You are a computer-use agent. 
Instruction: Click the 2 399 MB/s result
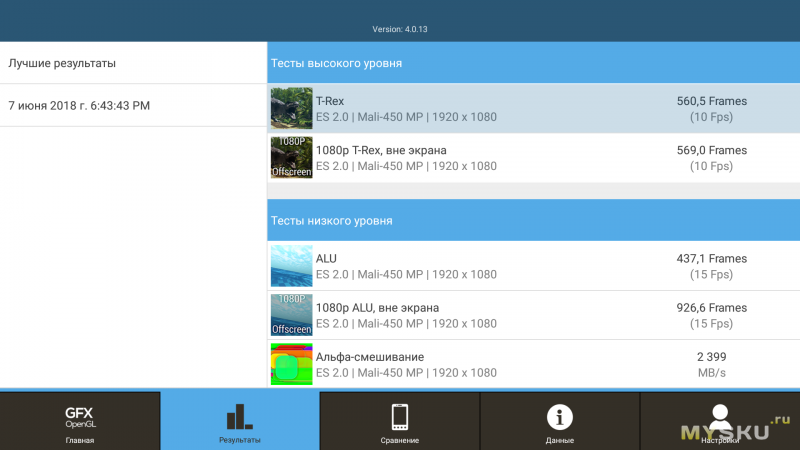(x=712, y=364)
